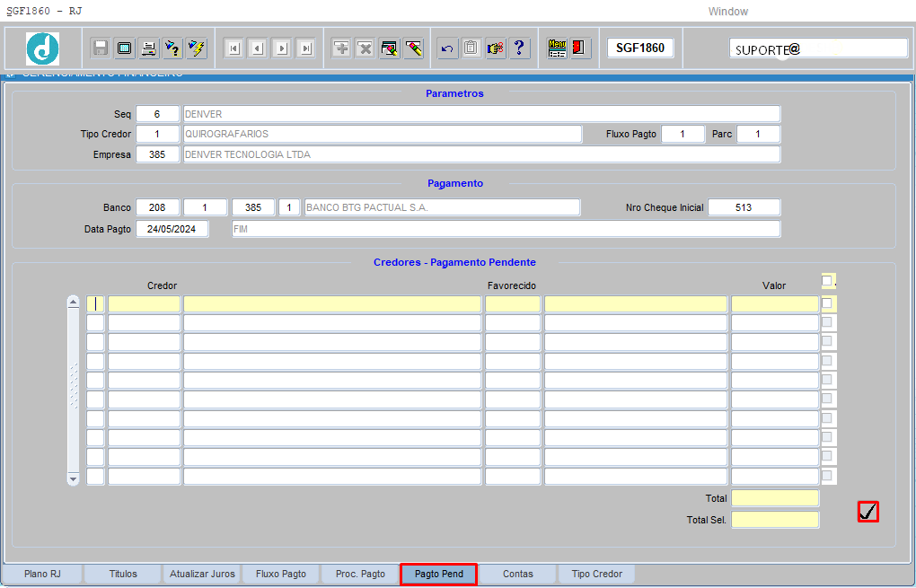Open Help with the question mark icon

point(520,48)
